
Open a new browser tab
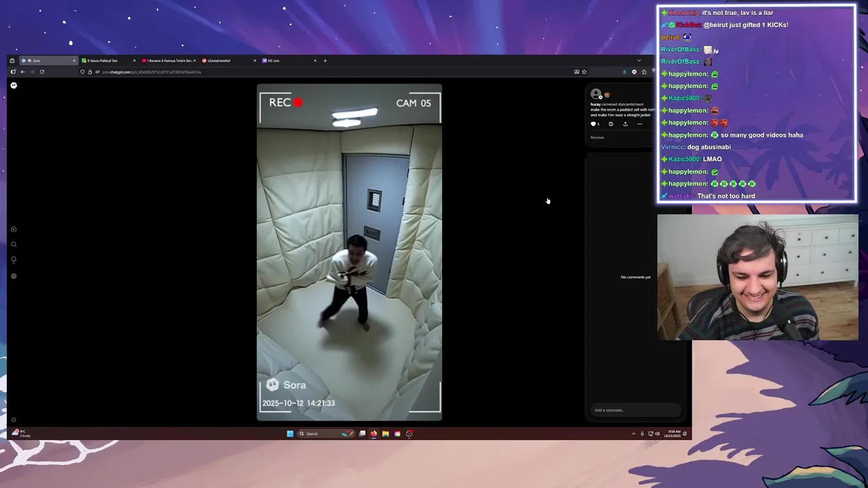click(325, 60)
